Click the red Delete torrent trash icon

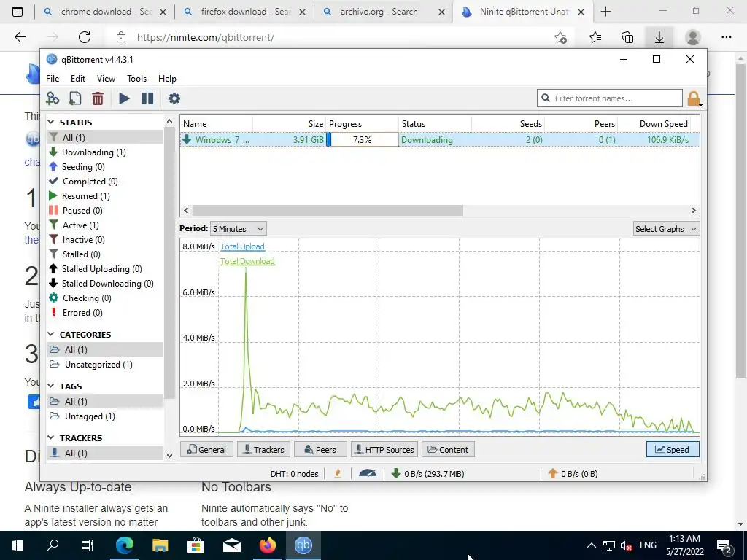[x=98, y=98]
